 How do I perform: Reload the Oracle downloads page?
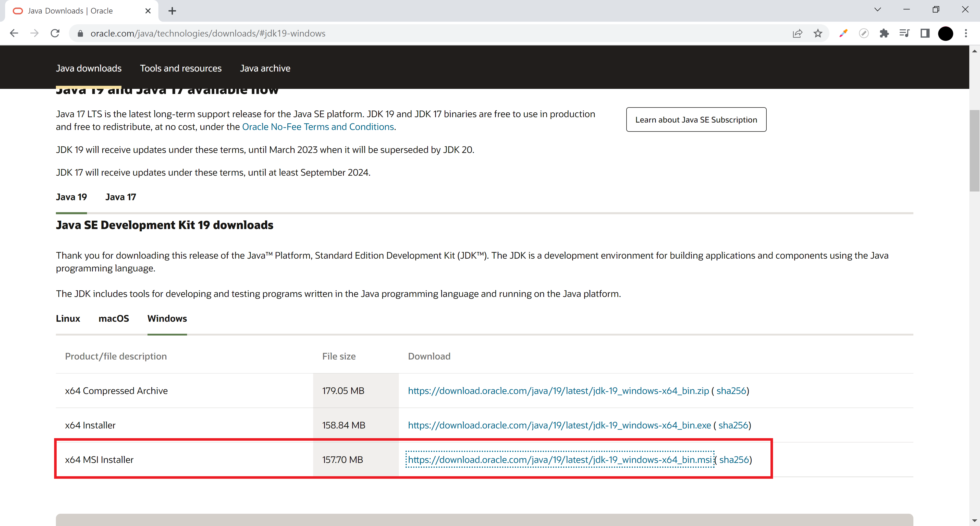[x=55, y=33]
